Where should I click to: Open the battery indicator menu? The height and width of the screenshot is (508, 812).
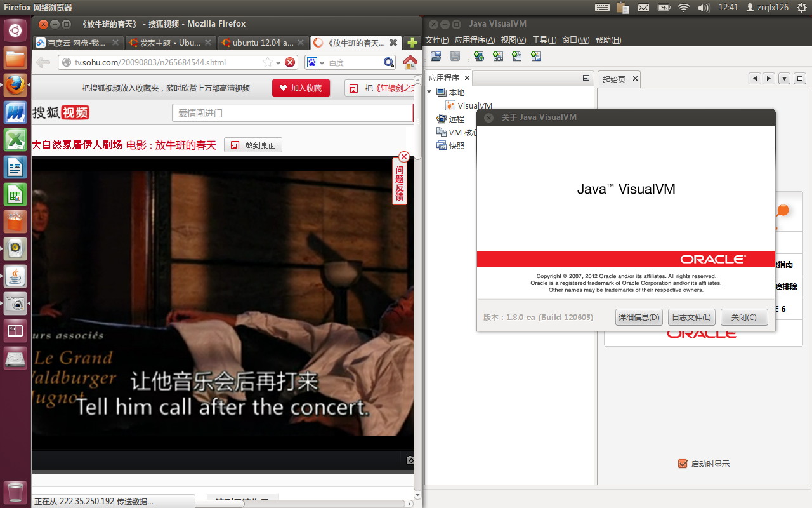(664, 8)
